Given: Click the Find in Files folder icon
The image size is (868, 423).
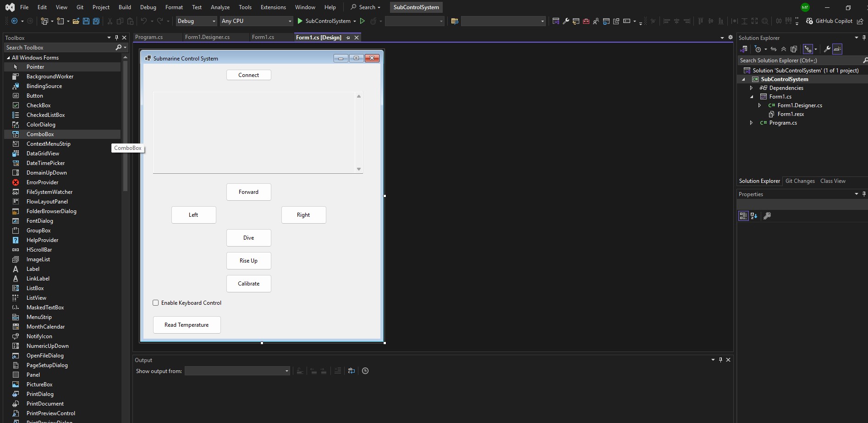Looking at the screenshot, I should 455,21.
